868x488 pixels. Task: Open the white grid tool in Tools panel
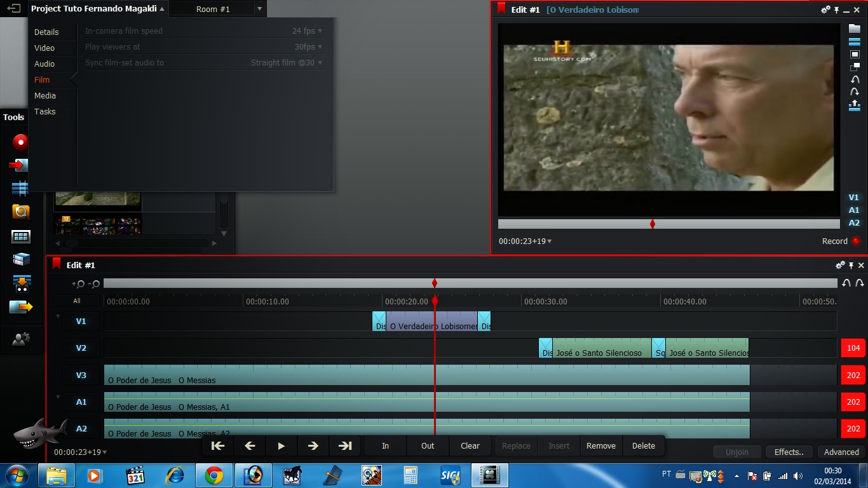[x=20, y=236]
